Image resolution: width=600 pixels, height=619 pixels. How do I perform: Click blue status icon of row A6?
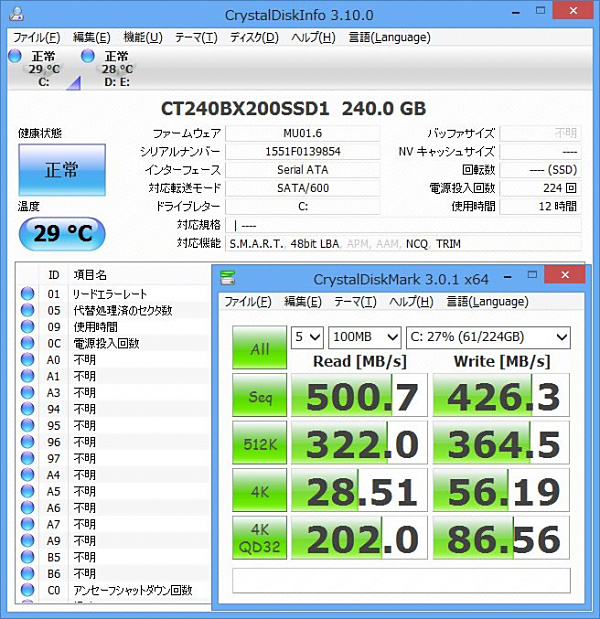(27, 508)
